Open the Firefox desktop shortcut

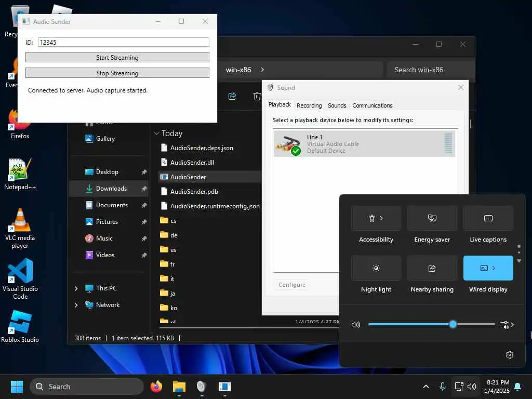(20, 124)
